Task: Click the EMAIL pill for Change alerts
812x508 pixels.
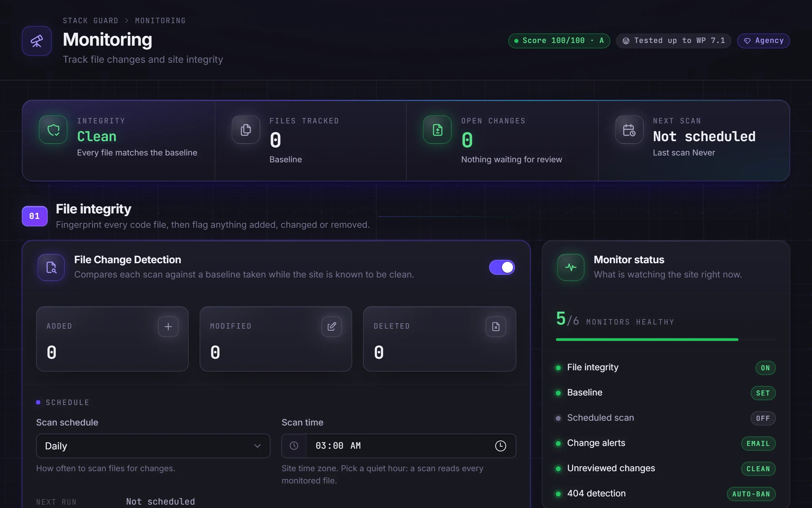Action: pyautogui.click(x=759, y=444)
